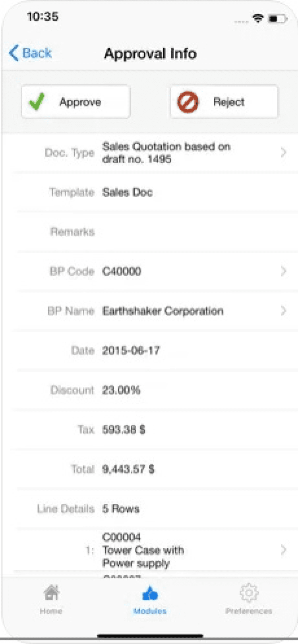298x644 pixels.
Task: Open Earthshaker Corporation BP Name chevron
Action: (283, 311)
